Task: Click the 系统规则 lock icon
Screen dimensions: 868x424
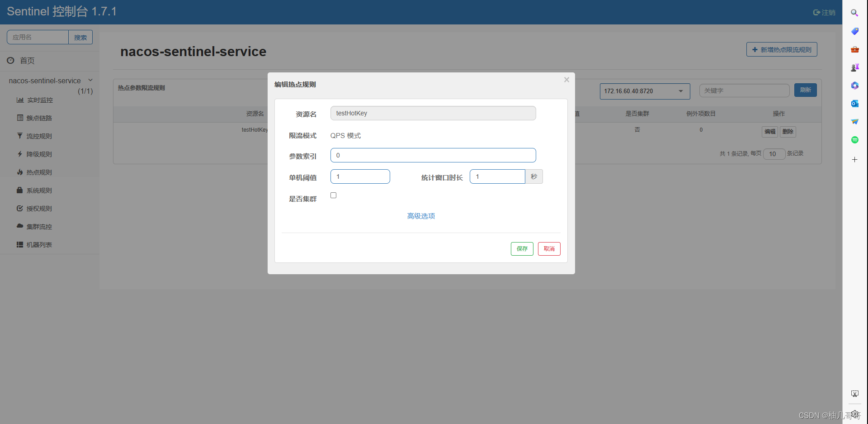Action: pyautogui.click(x=20, y=190)
